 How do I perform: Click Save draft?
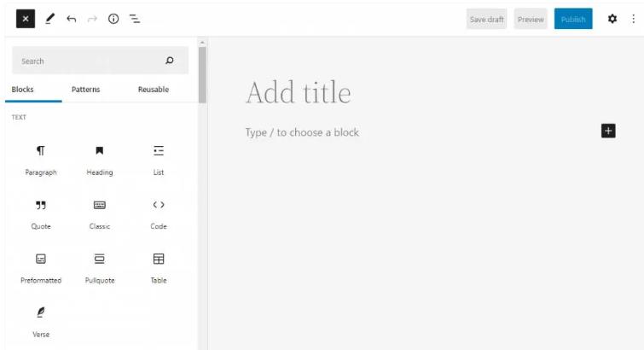[487, 20]
